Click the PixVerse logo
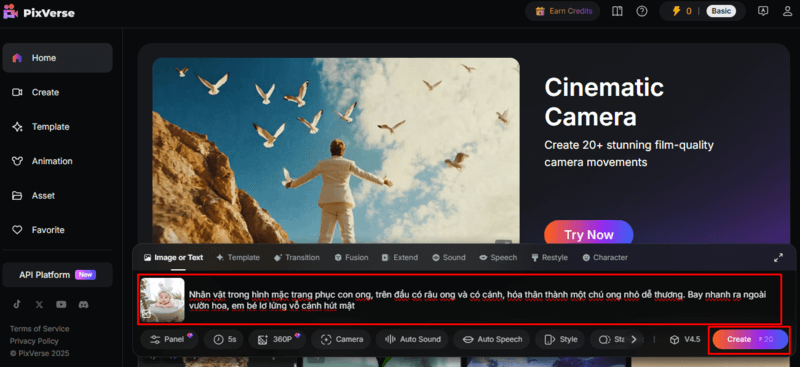 39,12
